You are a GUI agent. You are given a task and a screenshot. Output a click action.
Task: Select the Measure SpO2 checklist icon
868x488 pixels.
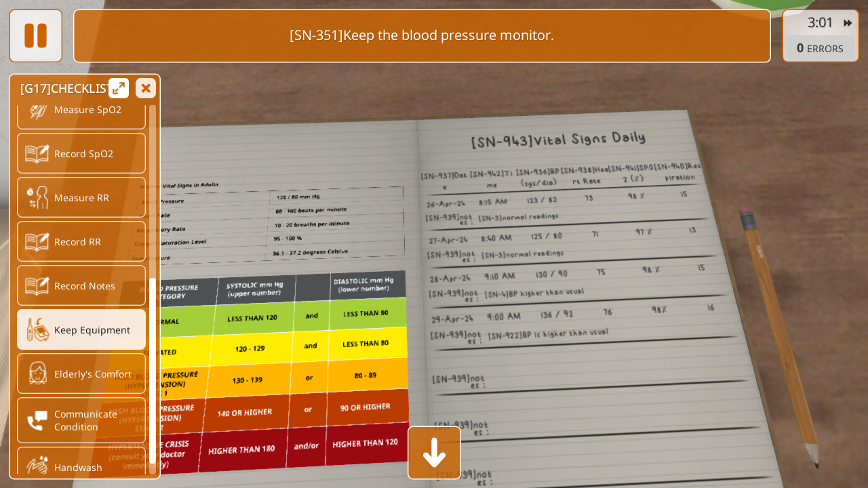pos(37,110)
